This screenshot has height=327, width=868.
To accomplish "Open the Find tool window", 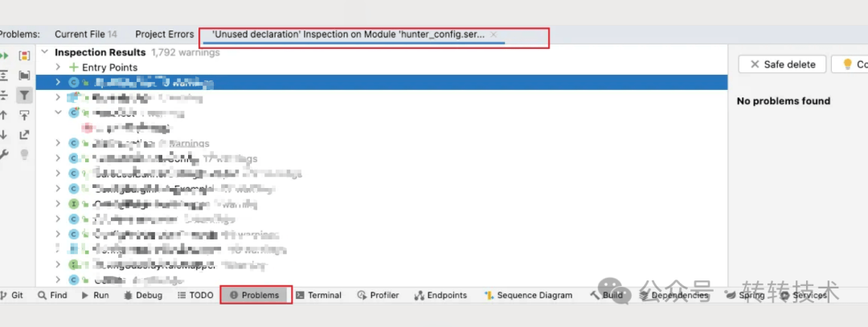I will (52, 295).
